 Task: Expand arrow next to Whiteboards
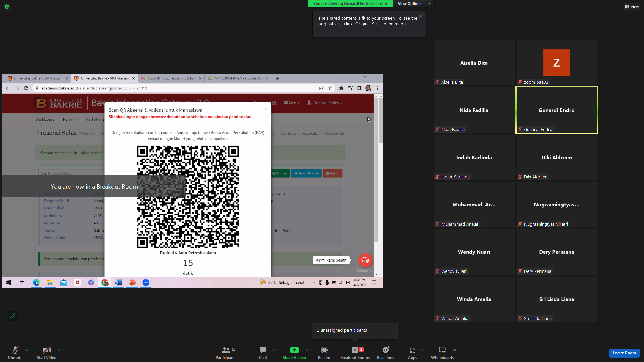pyautogui.click(x=455, y=350)
